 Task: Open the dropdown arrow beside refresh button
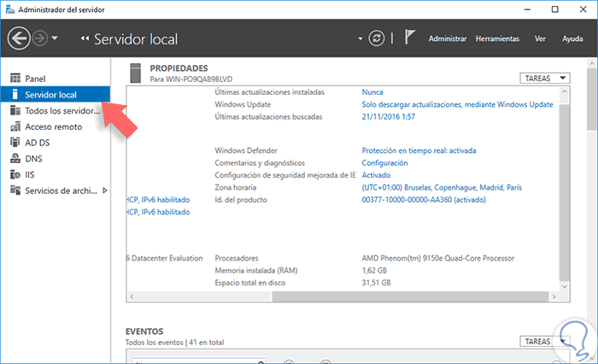click(x=360, y=38)
